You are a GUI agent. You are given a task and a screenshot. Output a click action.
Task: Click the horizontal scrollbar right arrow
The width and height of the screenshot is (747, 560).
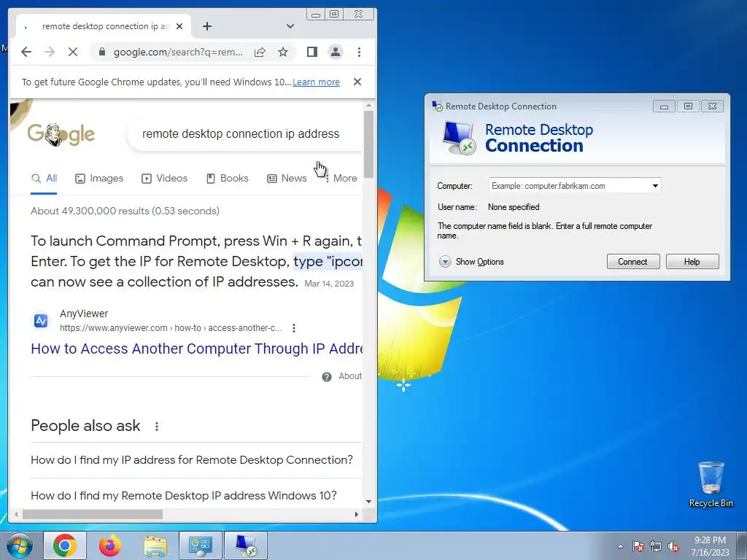click(x=356, y=514)
